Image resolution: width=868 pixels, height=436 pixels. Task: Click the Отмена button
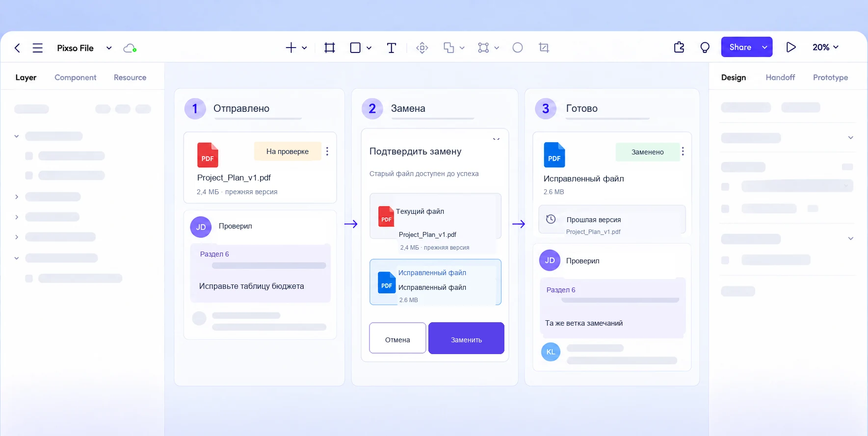point(397,338)
